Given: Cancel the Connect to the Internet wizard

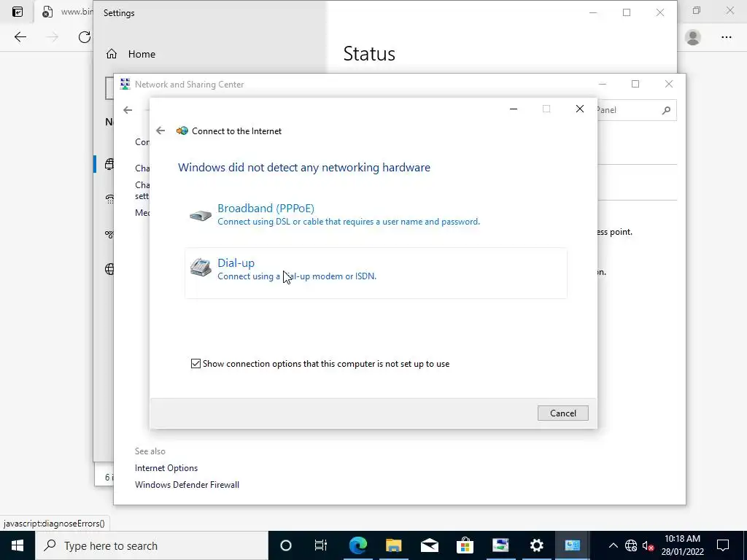Looking at the screenshot, I should [x=562, y=413].
